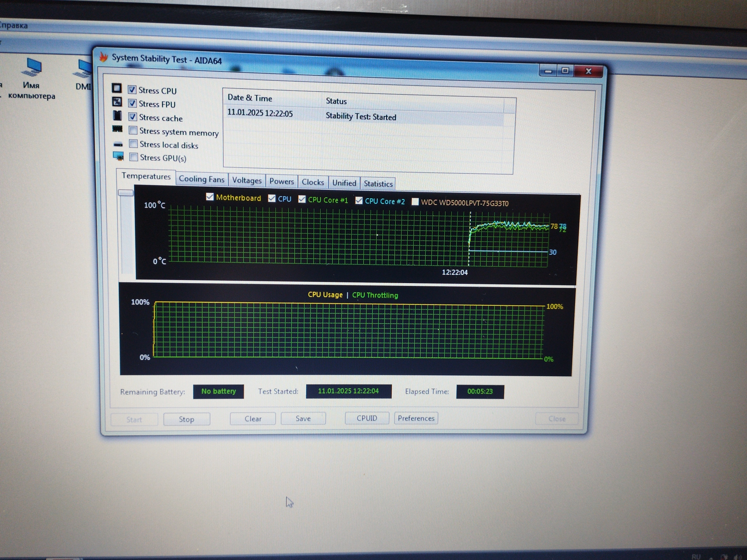Open the Справка menu in the background window

click(14, 26)
